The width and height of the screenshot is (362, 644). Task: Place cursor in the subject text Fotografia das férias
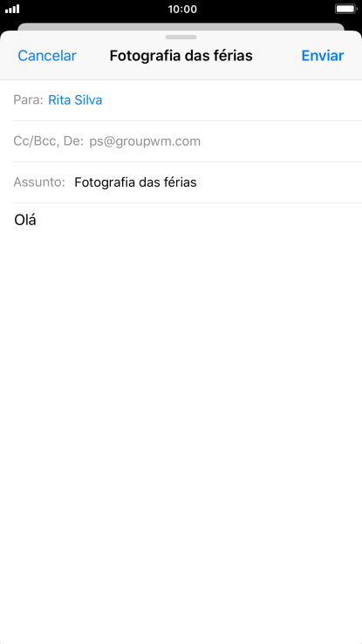135,182
